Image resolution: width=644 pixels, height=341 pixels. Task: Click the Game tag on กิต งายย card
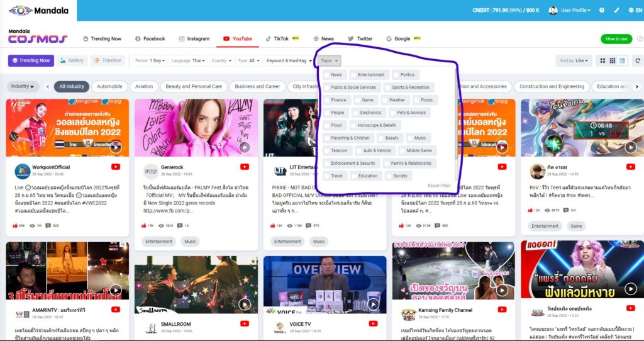pos(576,226)
